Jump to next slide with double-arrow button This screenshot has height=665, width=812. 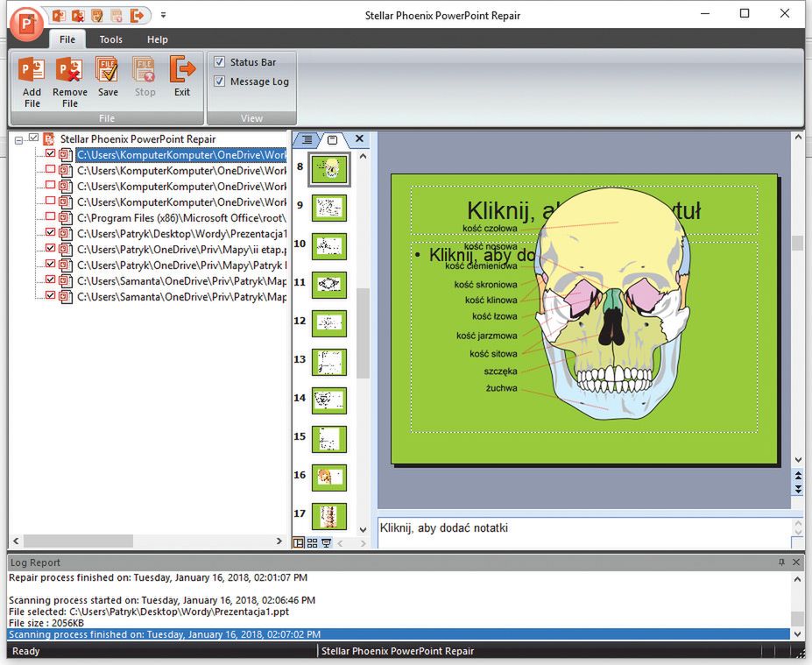[797, 489]
